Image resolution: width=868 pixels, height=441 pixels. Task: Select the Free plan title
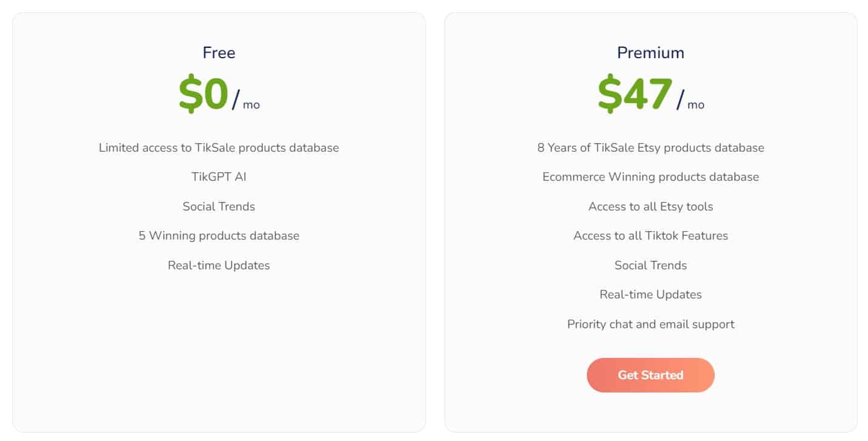click(x=218, y=53)
